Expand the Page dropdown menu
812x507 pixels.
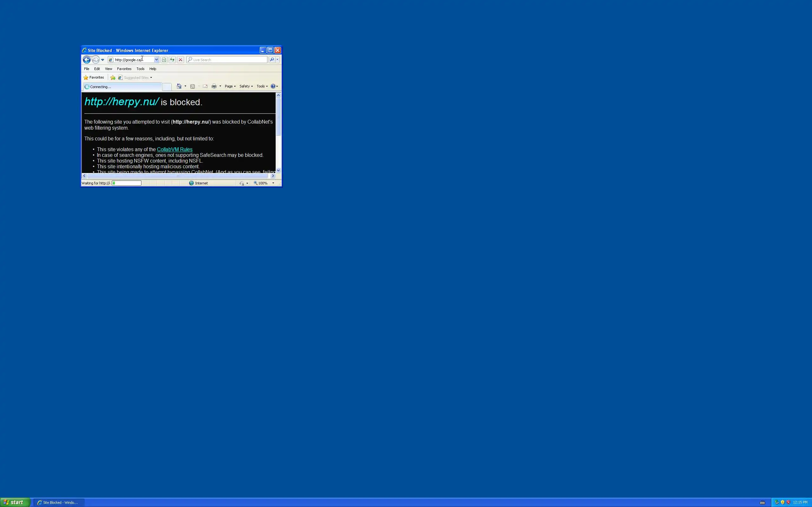(230, 87)
